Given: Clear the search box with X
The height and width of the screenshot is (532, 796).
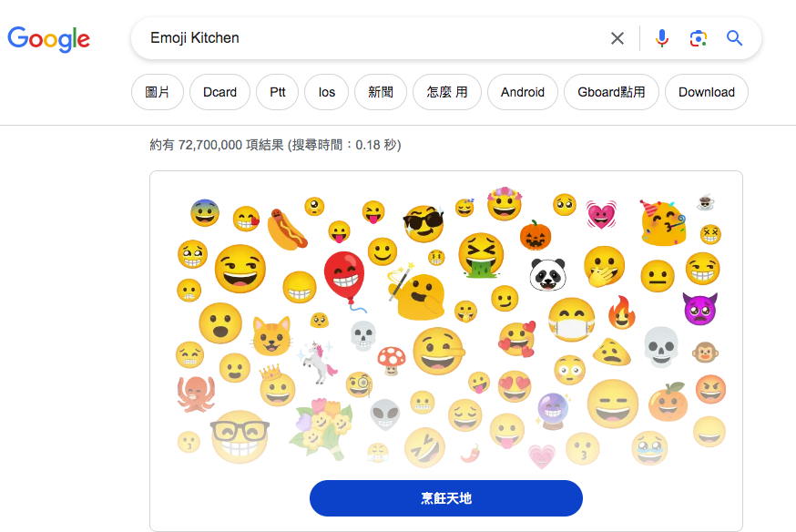Looking at the screenshot, I should pyautogui.click(x=617, y=38).
